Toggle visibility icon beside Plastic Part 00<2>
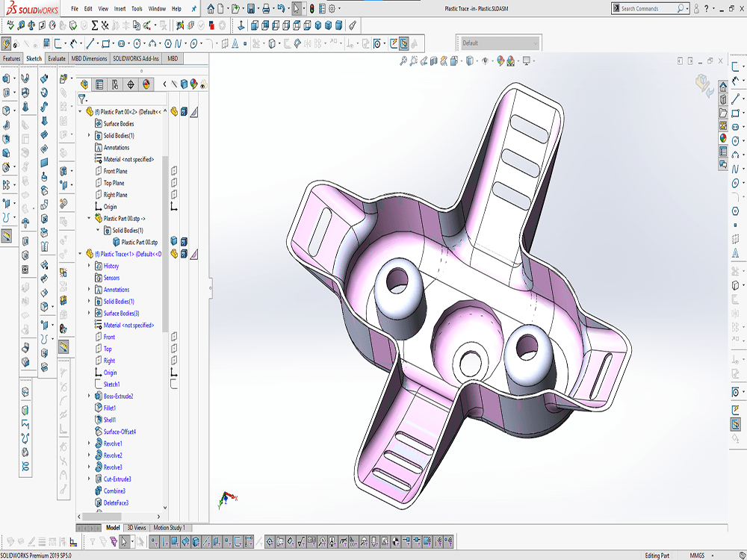 pos(174,112)
